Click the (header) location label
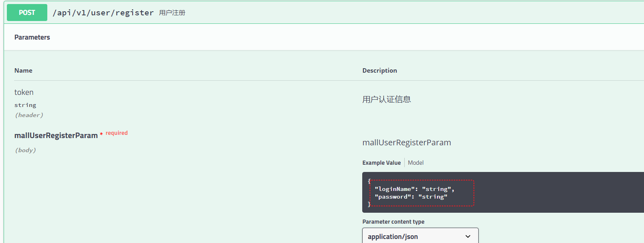 click(29, 115)
